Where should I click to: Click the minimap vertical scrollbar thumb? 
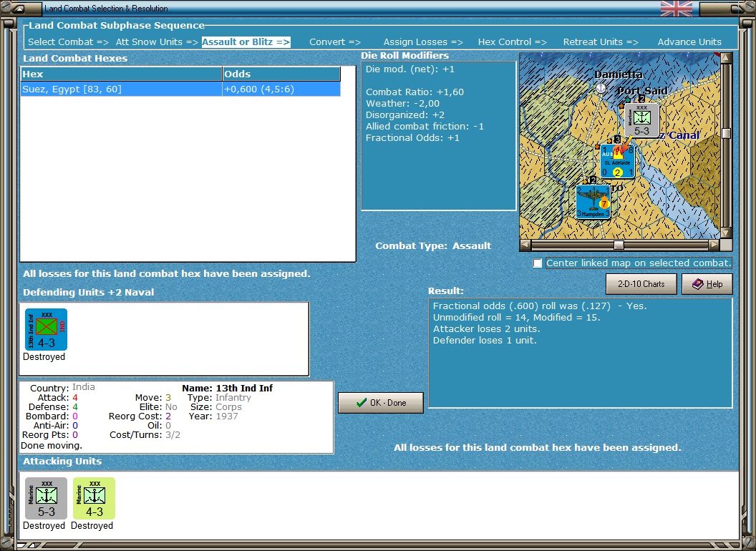726,134
